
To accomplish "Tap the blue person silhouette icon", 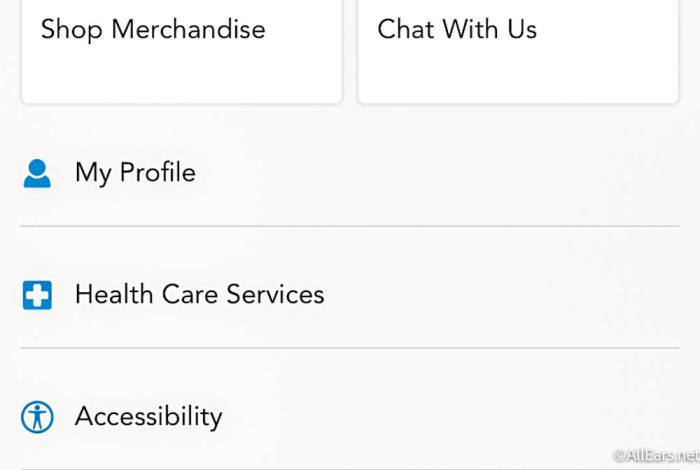I will (37, 173).
